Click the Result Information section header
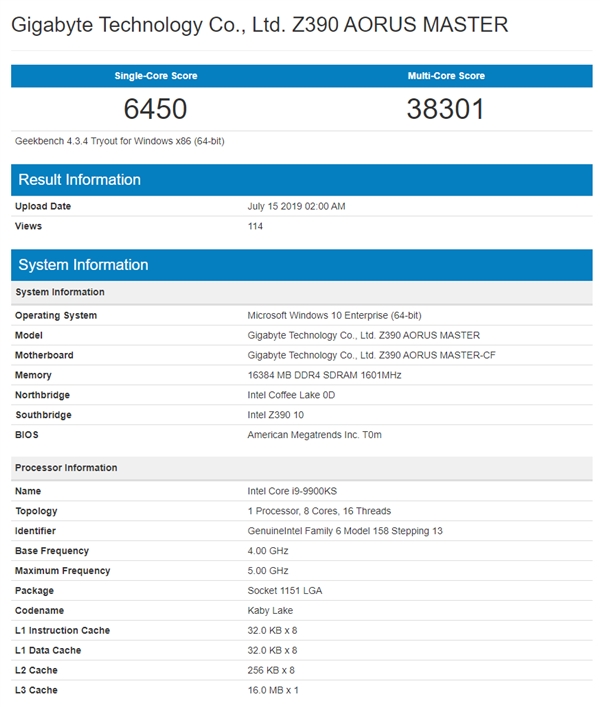Viewport: 600px width, 707px height. click(x=302, y=180)
